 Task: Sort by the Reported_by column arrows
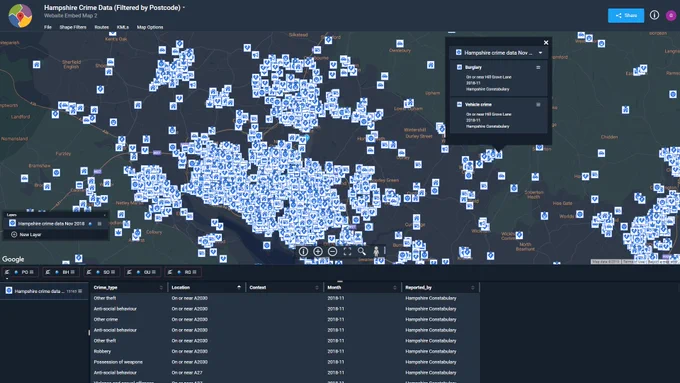473,288
